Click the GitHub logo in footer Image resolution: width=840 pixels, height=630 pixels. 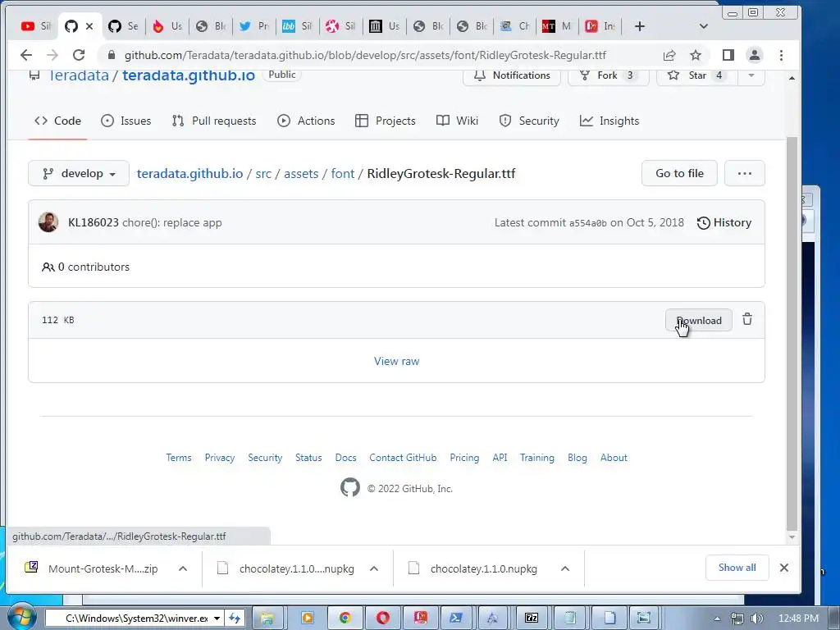coord(350,487)
